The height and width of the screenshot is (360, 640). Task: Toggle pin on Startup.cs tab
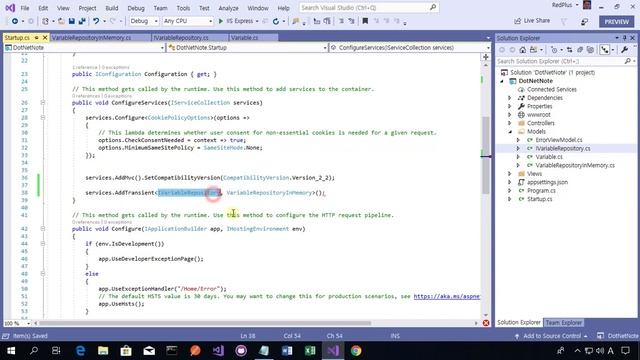tap(36, 38)
